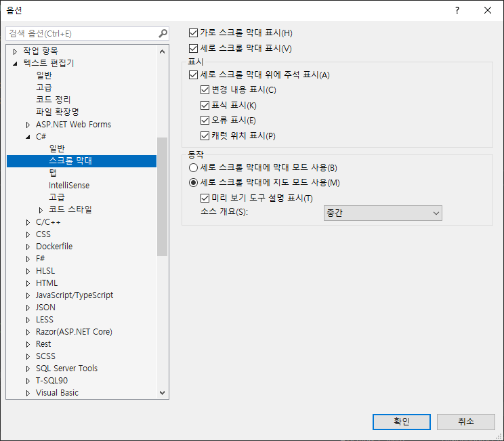
Task: Click the 취소 button
Action: click(x=466, y=422)
